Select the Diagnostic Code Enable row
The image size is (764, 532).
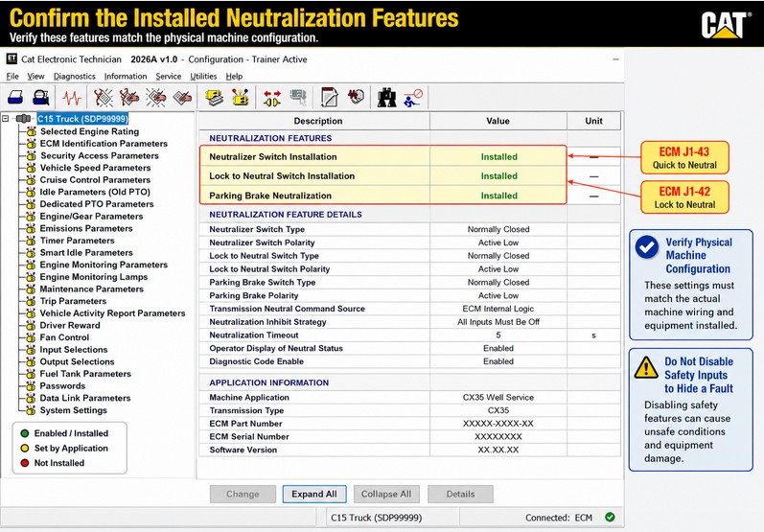coord(409,361)
